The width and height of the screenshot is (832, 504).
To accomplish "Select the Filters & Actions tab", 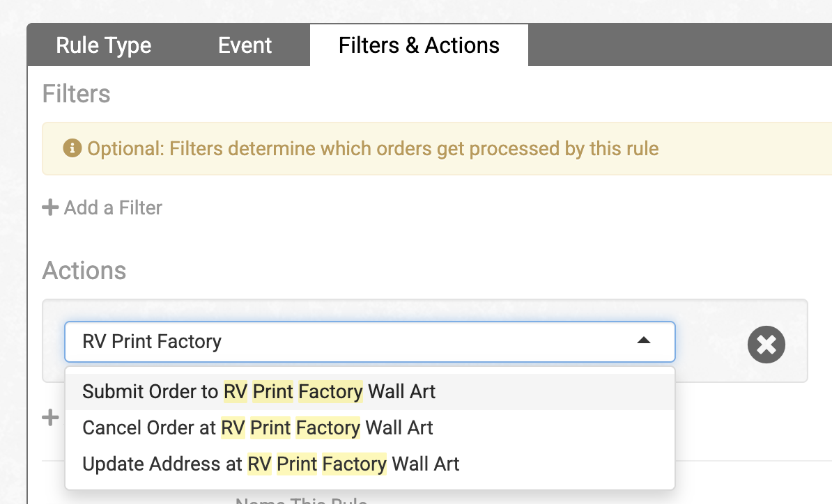I will (419, 46).
